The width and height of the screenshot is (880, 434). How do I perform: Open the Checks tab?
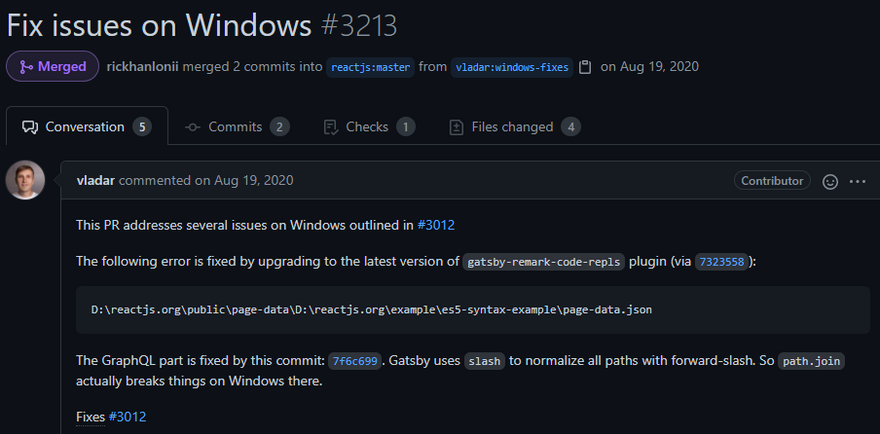point(369,127)
